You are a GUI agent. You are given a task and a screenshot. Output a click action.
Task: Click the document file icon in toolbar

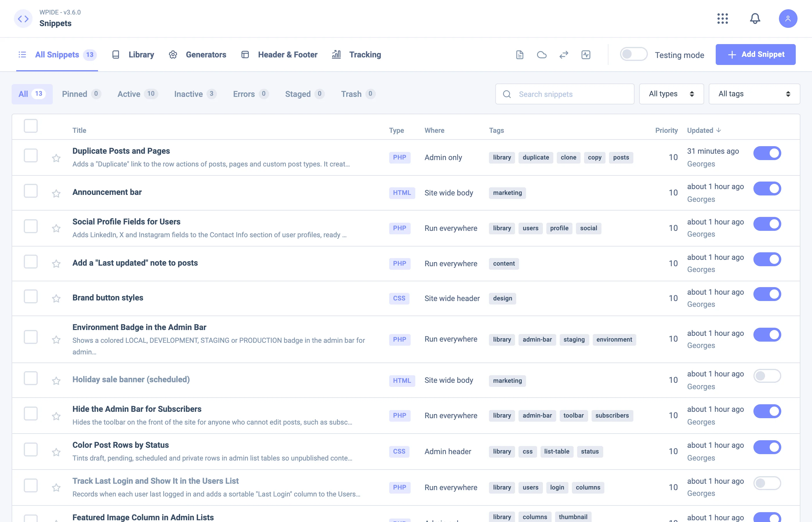[519, 55]
